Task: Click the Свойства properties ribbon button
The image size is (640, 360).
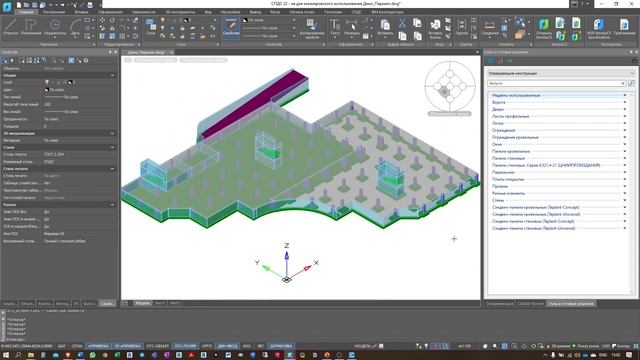Action: 231,28
